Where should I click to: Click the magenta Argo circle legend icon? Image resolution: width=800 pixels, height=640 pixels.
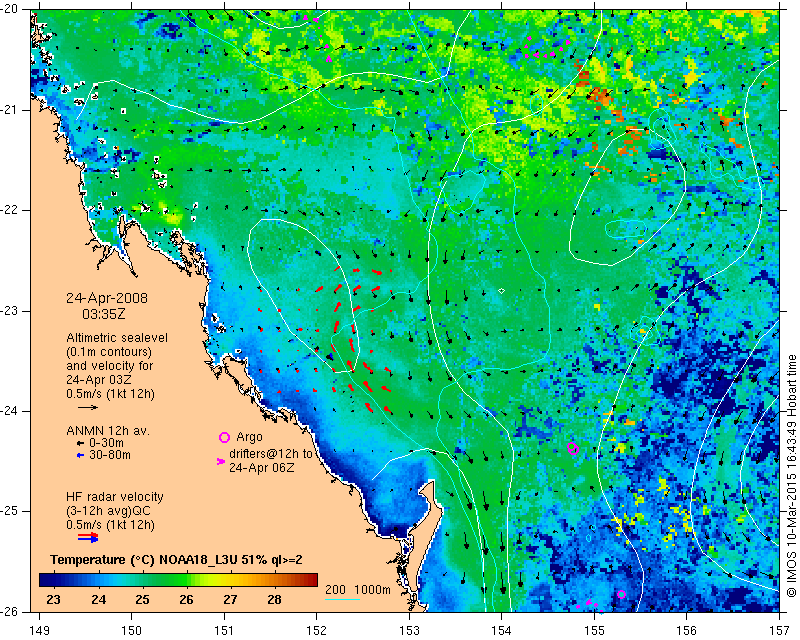224,437
